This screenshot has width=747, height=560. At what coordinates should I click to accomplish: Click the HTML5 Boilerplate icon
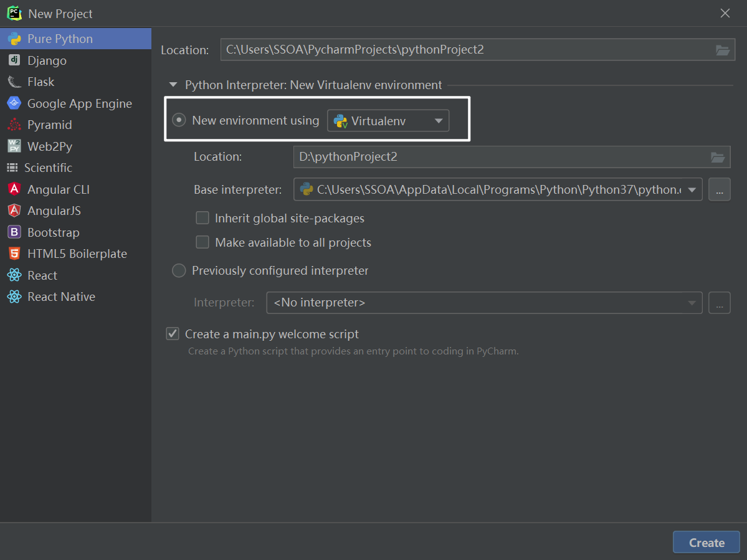click(14, 254)
